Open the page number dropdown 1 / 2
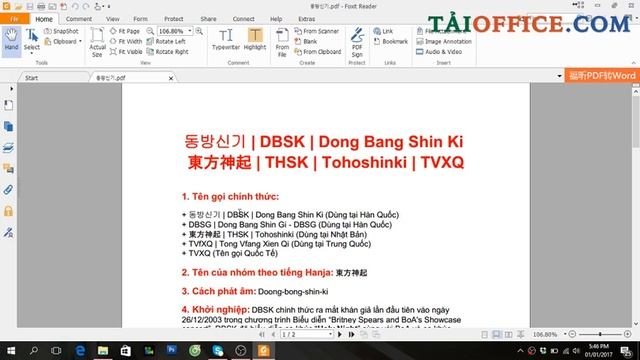This screenshot has width=640, height=360. 330,334
